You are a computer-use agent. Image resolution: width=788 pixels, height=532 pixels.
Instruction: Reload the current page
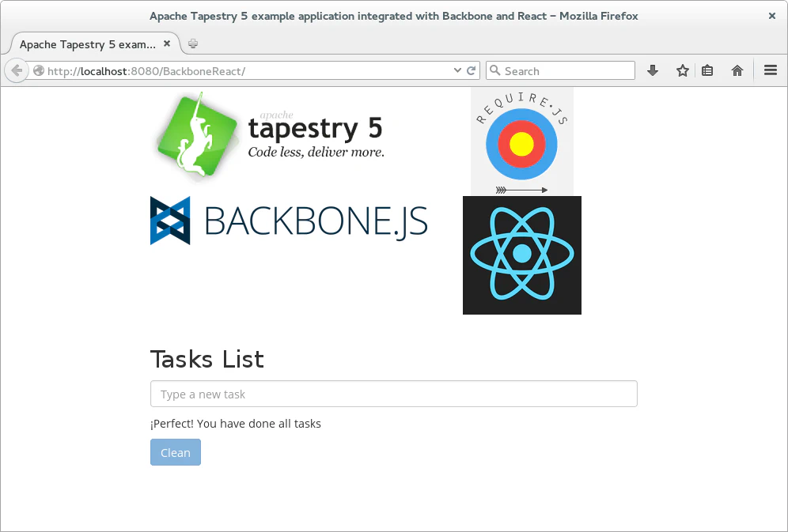pyautogui.click(x=472, y=70)
